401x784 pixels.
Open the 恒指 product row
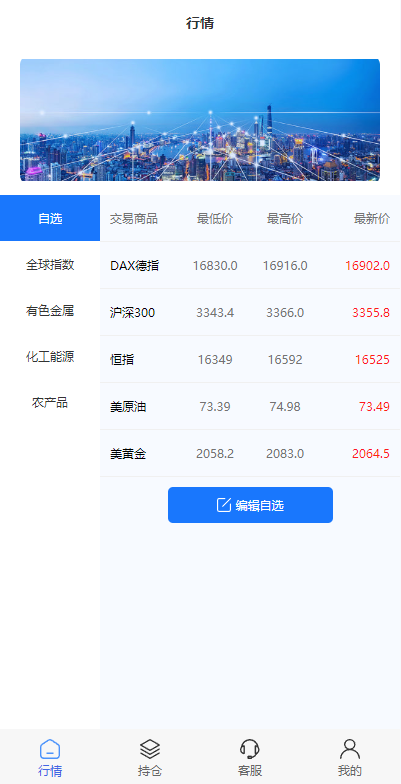(250, 360)
